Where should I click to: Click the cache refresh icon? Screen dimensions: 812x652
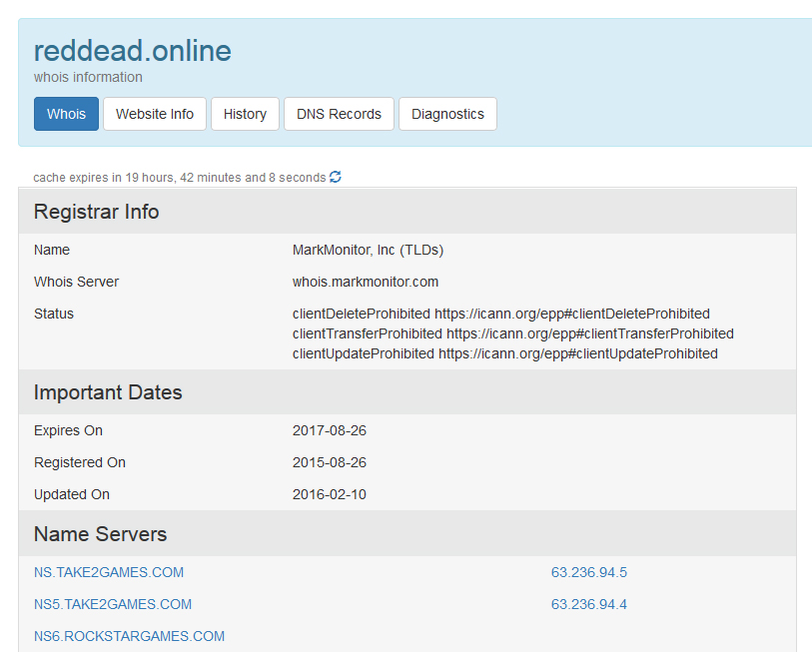[336, 177]
